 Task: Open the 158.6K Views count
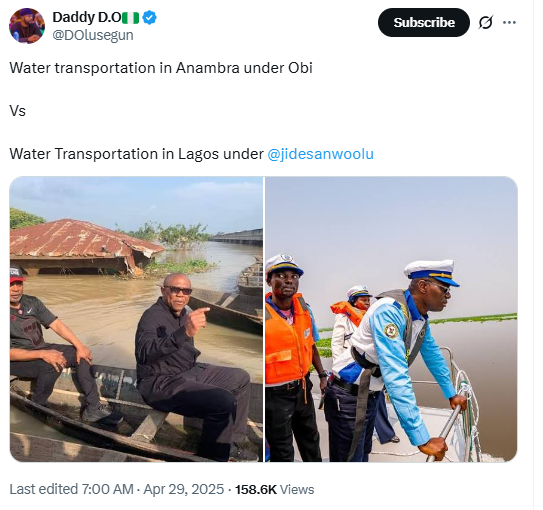[275, 489]
